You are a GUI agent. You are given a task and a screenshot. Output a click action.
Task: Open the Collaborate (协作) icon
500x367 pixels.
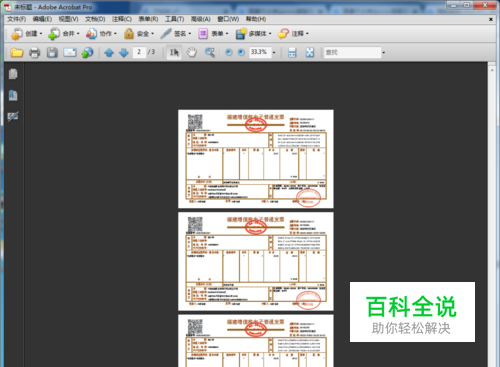pyautogui.click(x=91, y=34)
